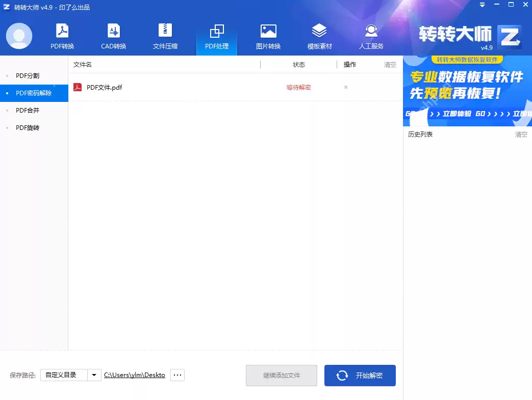The image size is (532, 400).
Task: Open the 人工服务 manual service icon
Action: pyautogui.click(x=371, y=36)
